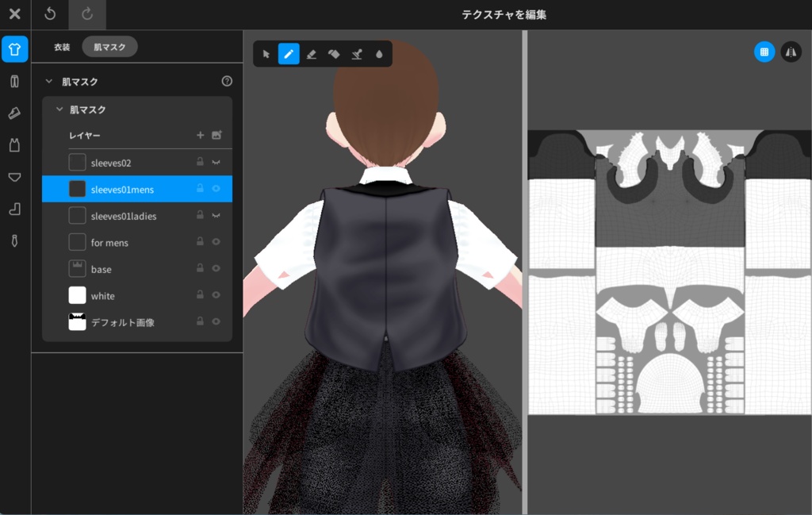Lock the sleeves01ladies layer
The width and height of the screenshot is (812, 515).
[200, 215]
